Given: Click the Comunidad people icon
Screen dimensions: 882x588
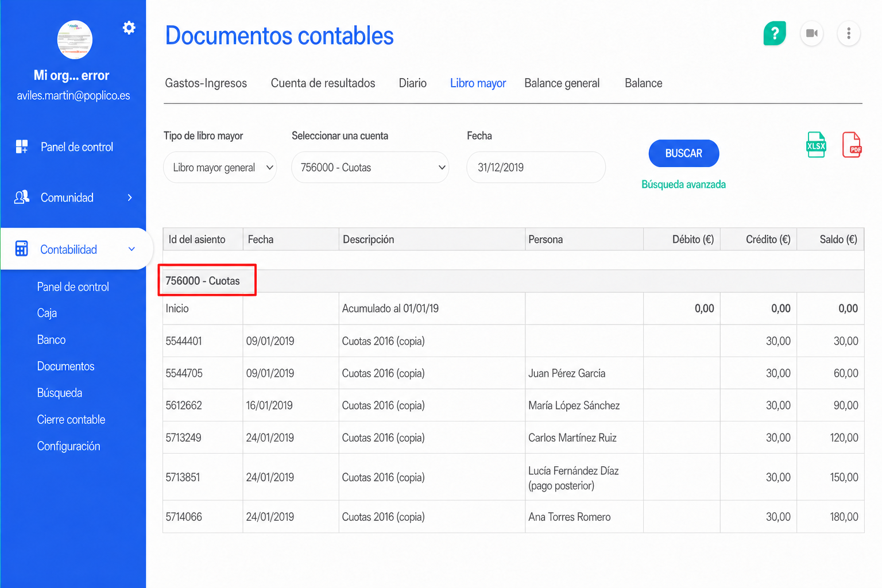Looking at the screenshot, I should 22,198.
